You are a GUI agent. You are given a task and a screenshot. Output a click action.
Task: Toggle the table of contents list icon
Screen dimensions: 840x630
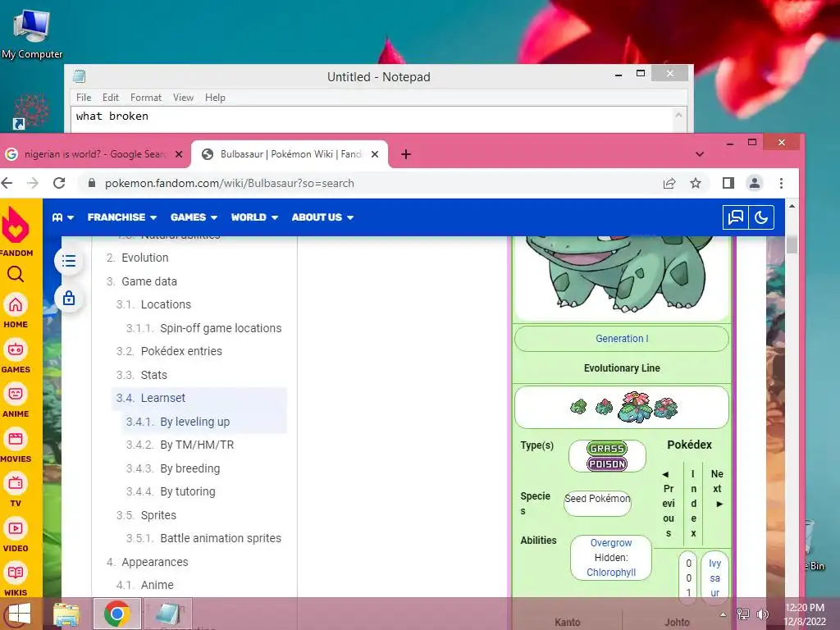coord(69,261)
